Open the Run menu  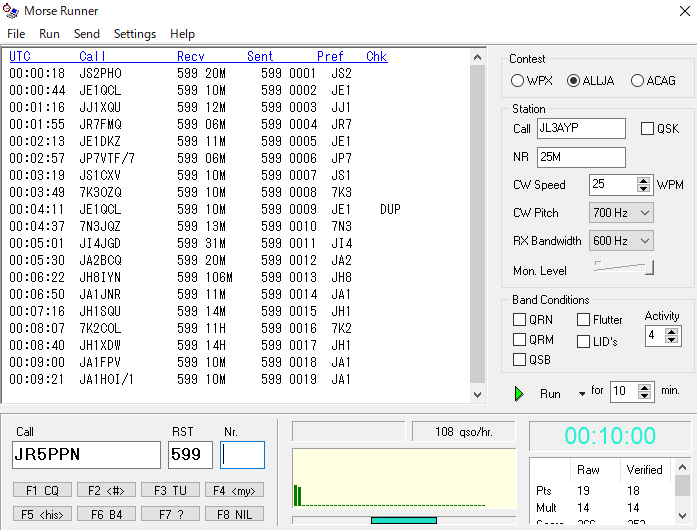(49, 34)
